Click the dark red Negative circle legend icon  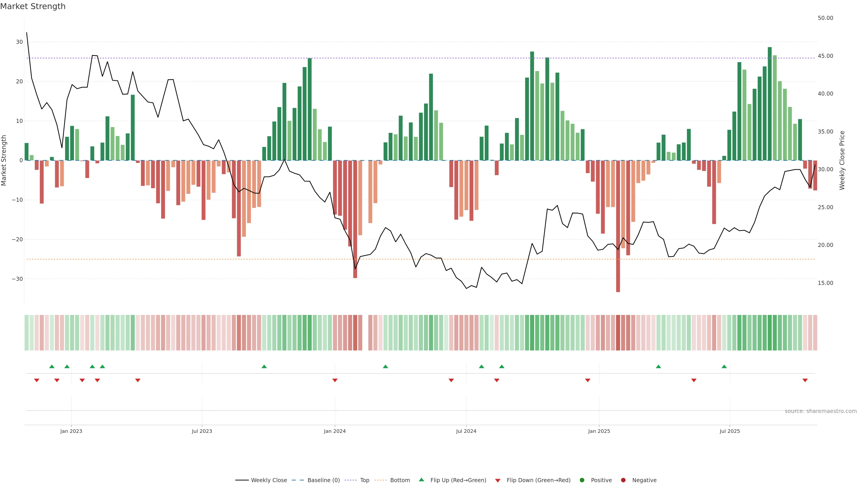623,480
